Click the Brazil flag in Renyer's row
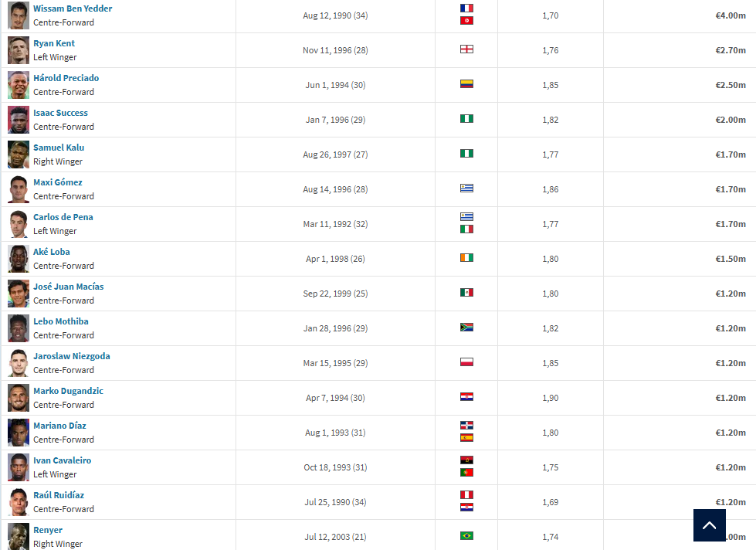 tap(466, 535)
